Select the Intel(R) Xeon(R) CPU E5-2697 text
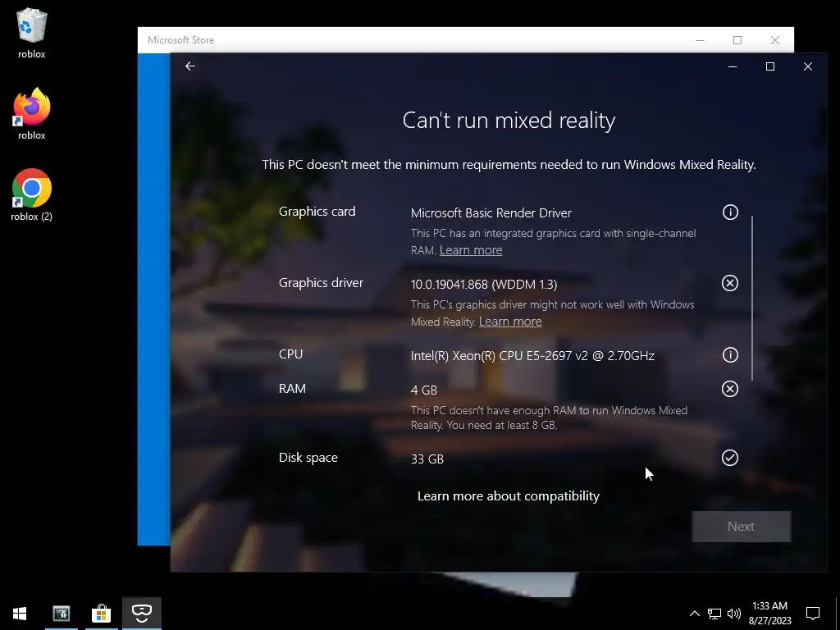The width and height of the screenshot is (840, 630). pos(532,356)
